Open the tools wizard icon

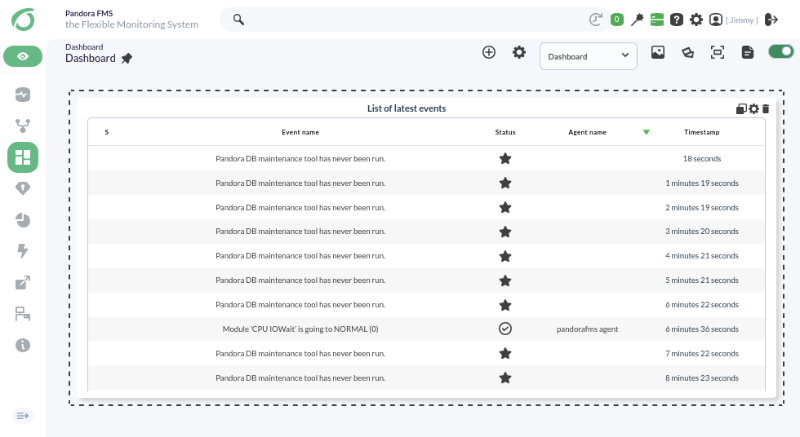[x=637, y=19]
